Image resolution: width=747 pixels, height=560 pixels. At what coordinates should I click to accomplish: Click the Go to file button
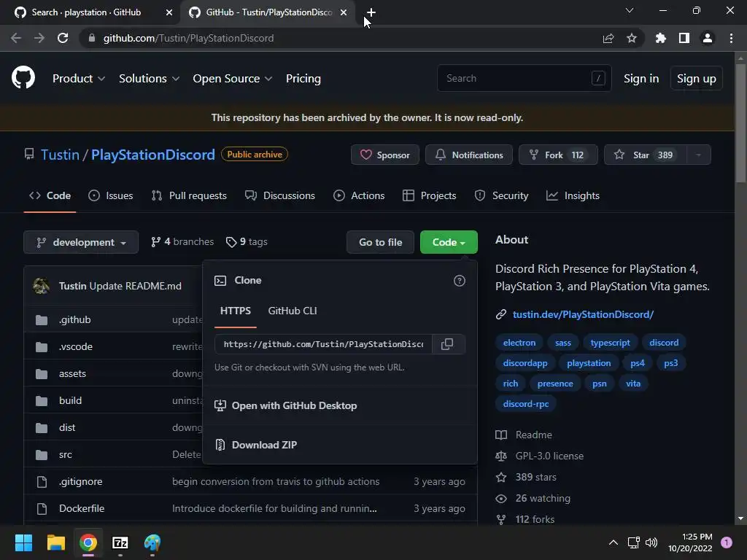pyautogui.click(x=380, y=242)
